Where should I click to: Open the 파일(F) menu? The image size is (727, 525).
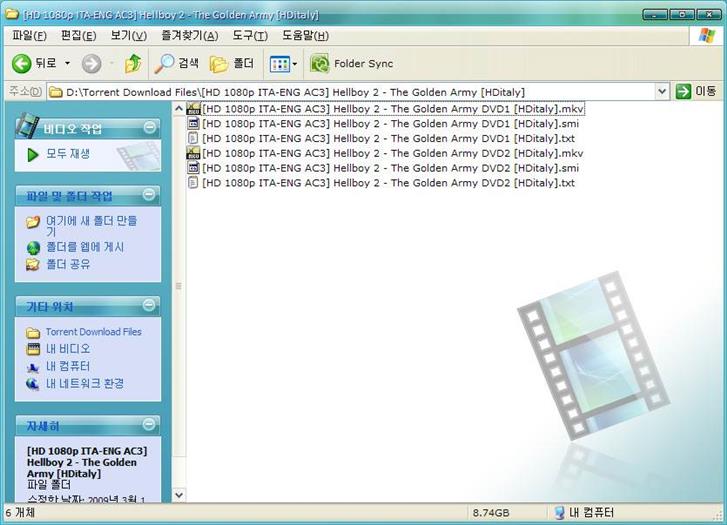coord(29,36)
